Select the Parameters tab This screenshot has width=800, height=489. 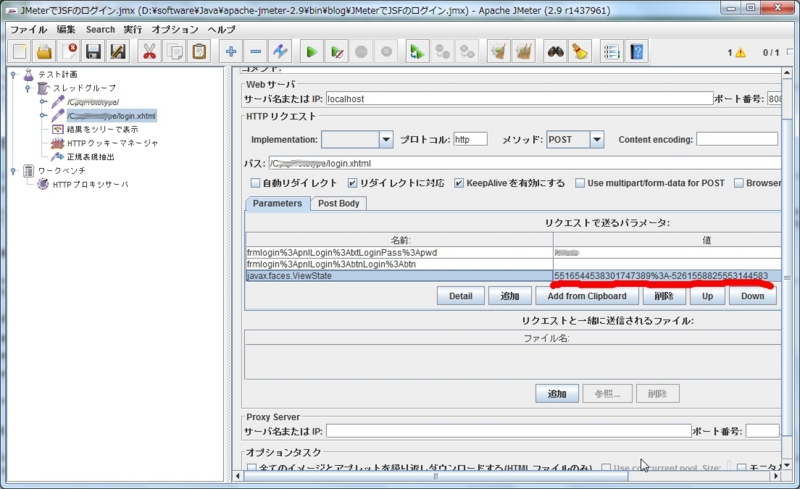(277, 203)
